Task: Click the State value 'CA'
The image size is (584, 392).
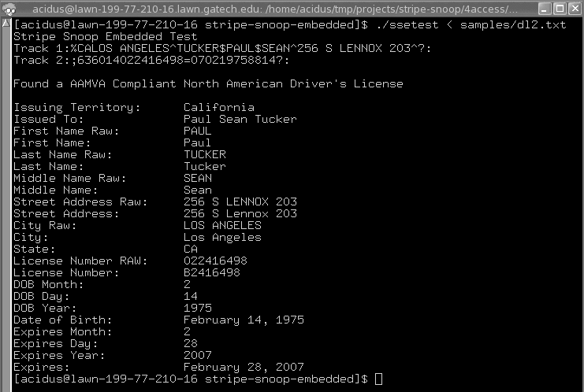Action: tap(191, 250)
